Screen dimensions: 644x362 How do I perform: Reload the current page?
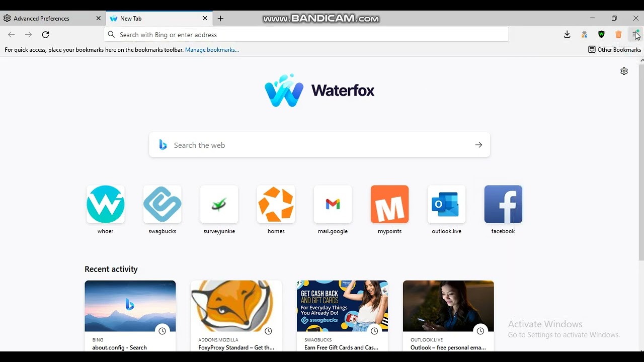point(45,35)
